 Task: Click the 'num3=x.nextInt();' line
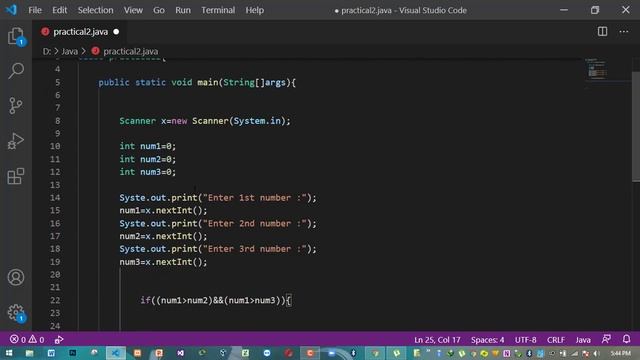pos(163,262)
